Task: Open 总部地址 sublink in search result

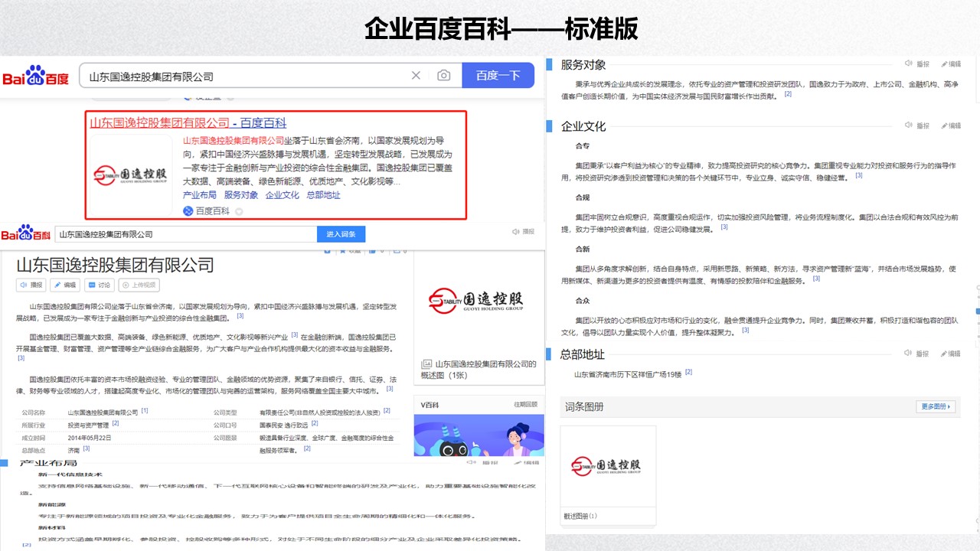Action: click(x=324, y=195)
